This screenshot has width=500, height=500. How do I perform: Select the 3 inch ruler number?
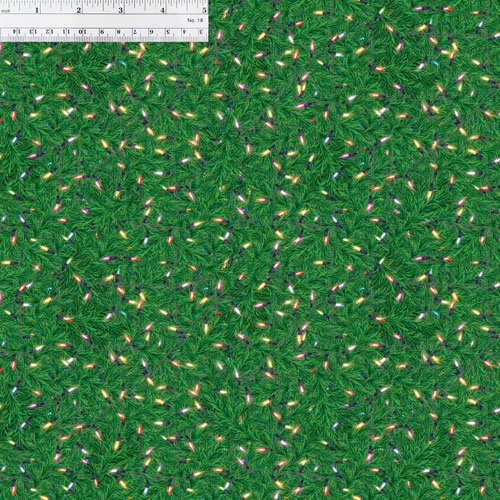click(x=120, y=10)
